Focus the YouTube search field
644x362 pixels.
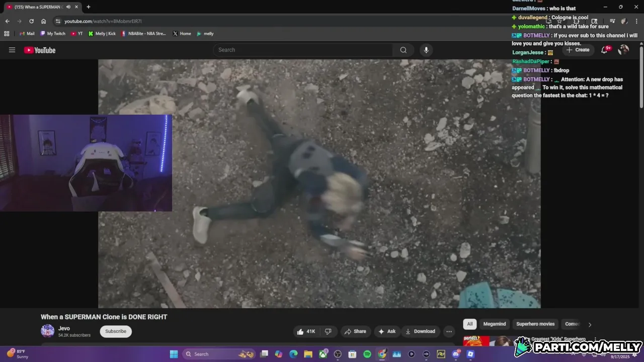click(303, 50)
